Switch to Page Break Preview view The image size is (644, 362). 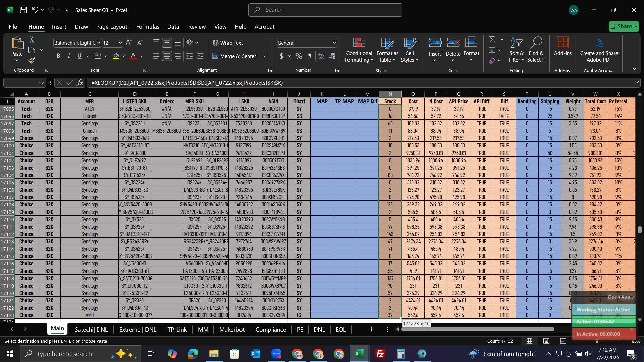pos(563,341)
